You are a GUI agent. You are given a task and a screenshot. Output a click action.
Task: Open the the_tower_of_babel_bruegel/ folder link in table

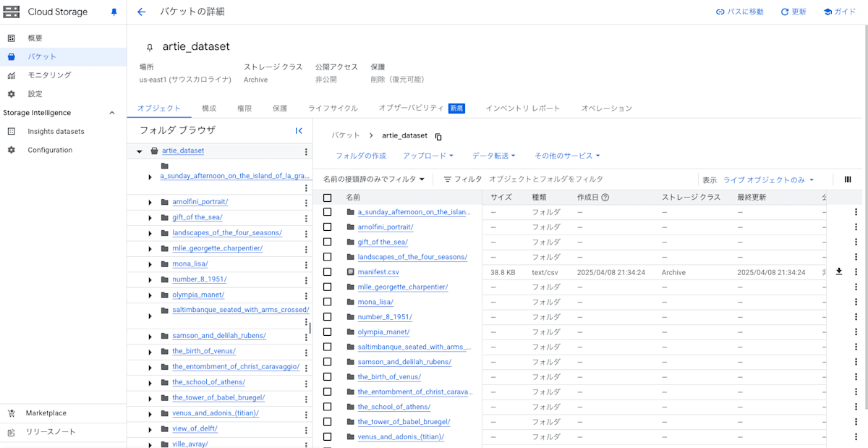tap(404, 422)
